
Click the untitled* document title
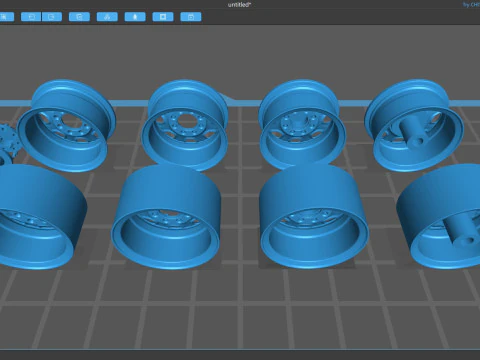239,5
